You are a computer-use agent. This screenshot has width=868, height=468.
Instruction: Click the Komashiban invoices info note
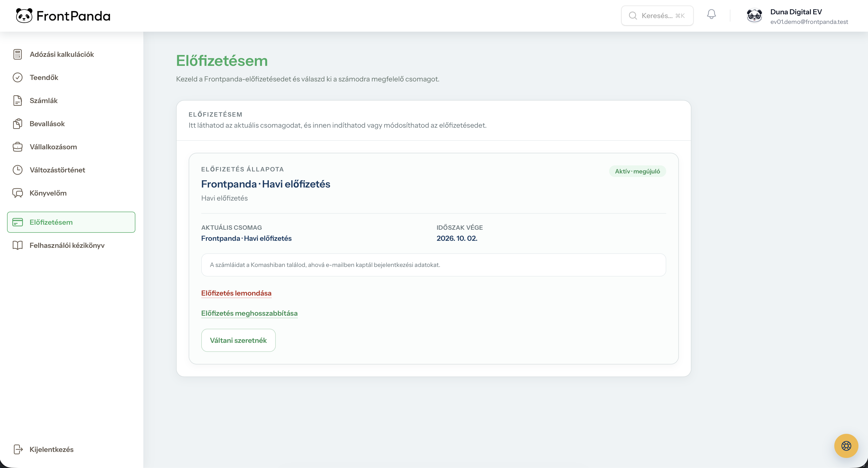433,265
